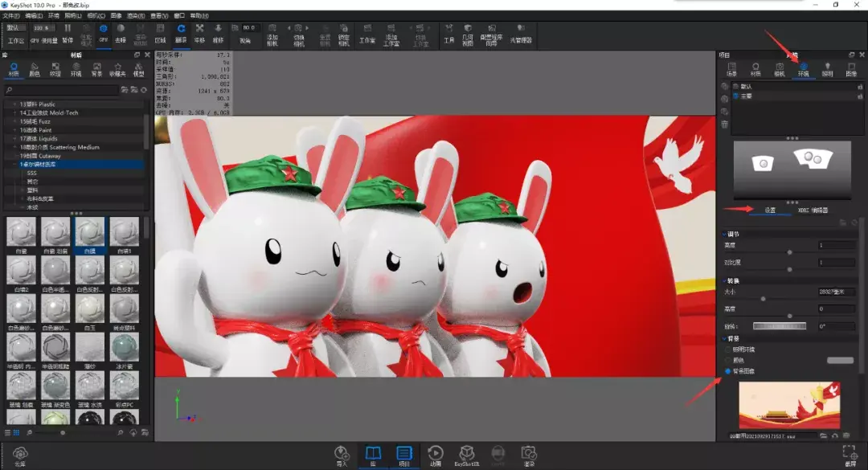
Task: Select the SSS subfolder in library tree
Action: click(31, 174)
